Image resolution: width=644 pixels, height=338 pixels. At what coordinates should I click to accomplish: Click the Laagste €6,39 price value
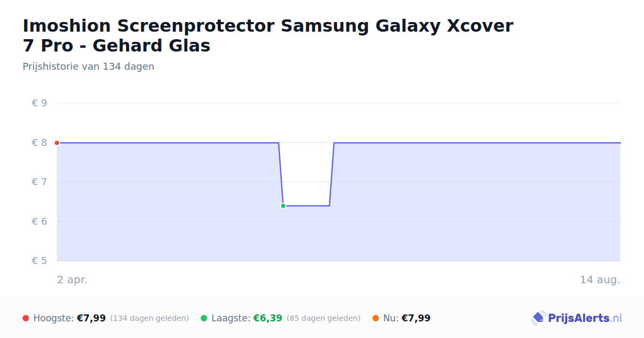click(268, 318)
